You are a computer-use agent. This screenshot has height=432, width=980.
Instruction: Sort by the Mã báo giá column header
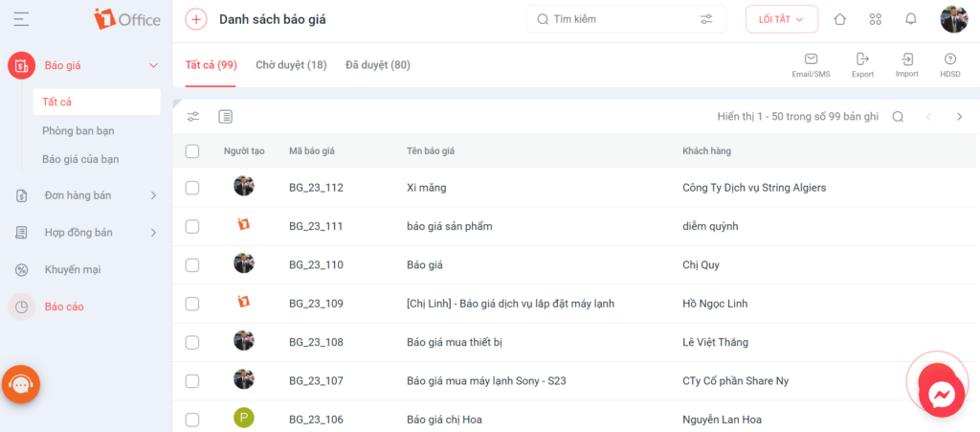[312, 150]
